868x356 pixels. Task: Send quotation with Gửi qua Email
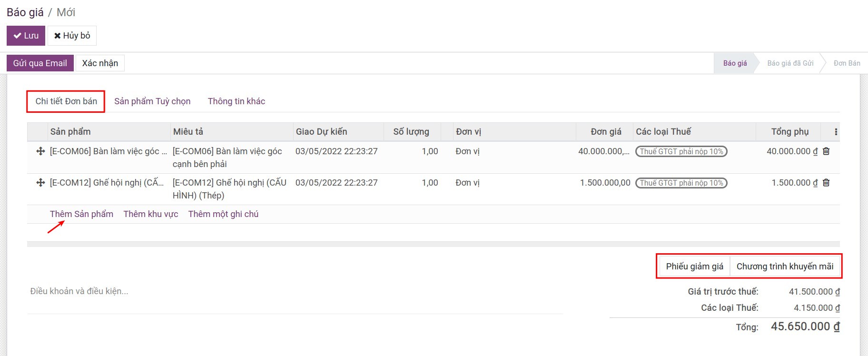[x=40, y=63]
